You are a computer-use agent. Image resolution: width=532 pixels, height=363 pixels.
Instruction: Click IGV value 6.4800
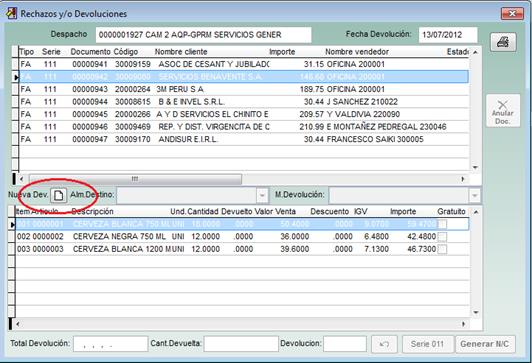(x=376, y=236)
